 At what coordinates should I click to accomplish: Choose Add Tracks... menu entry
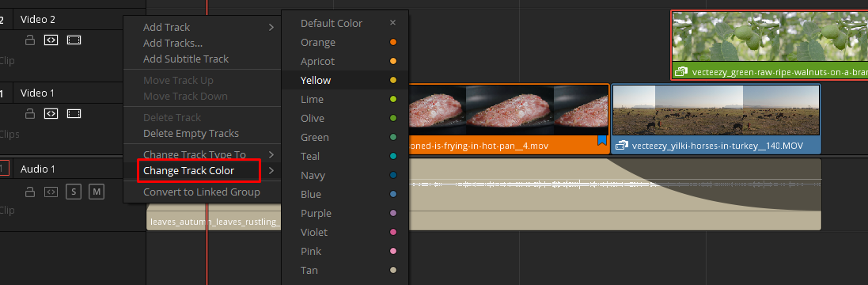click(x=202, y=44)
